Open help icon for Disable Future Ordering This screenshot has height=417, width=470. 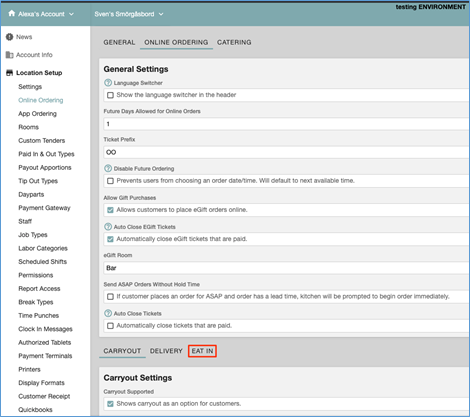point(108,168)
